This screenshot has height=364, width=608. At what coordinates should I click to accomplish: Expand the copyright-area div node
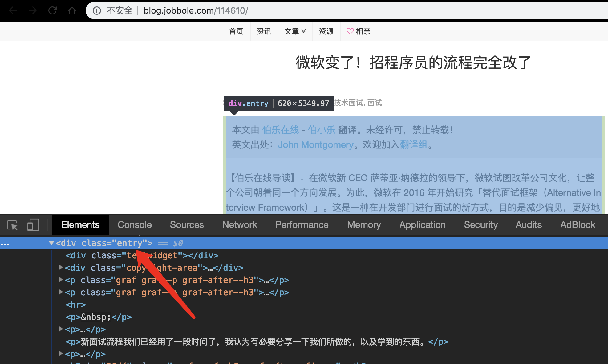point(61,267)
